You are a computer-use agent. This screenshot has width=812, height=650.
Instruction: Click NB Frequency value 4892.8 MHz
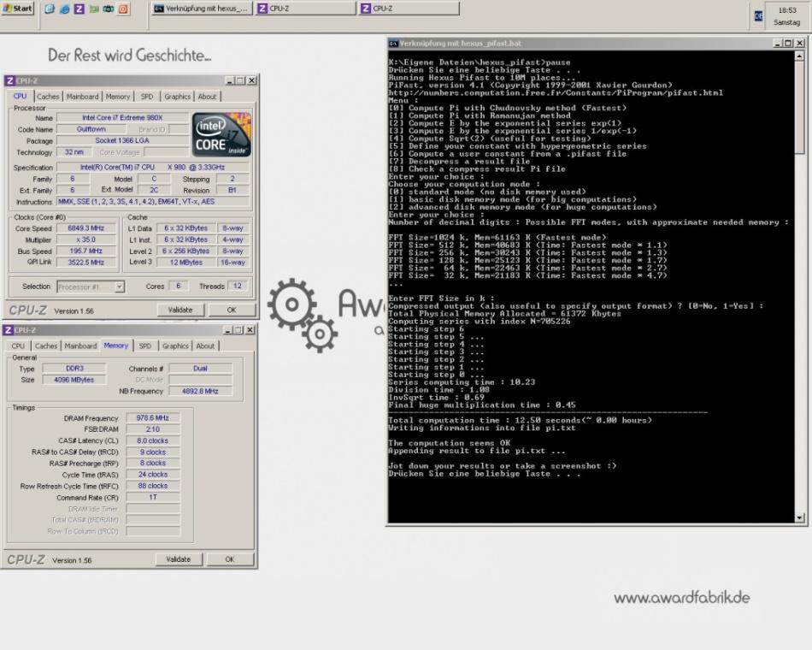(200, 392)
